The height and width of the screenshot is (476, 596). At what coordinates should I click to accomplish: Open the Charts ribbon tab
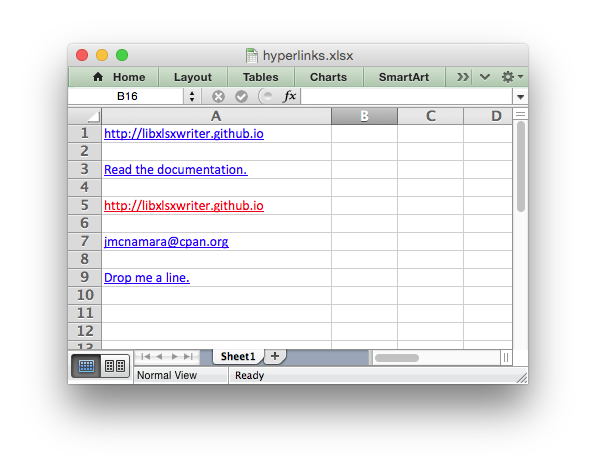coord(328,77)
